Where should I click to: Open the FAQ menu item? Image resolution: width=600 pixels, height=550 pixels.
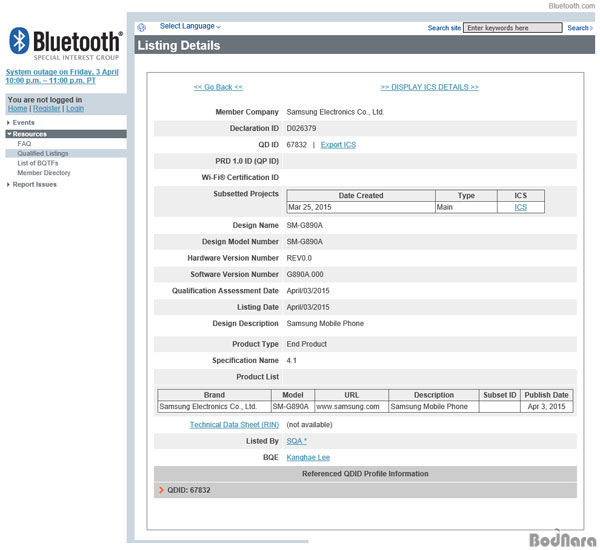pos(24,144)
